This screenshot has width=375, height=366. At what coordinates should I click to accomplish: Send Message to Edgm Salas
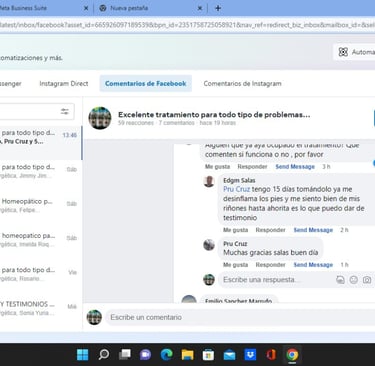(x=313, y=230)
